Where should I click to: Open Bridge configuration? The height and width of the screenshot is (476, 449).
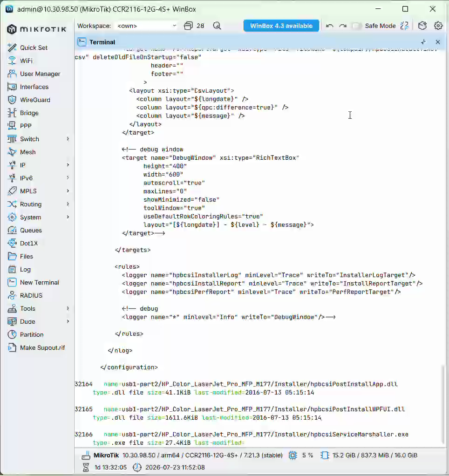pyautogui.click(x=29, y=113)
